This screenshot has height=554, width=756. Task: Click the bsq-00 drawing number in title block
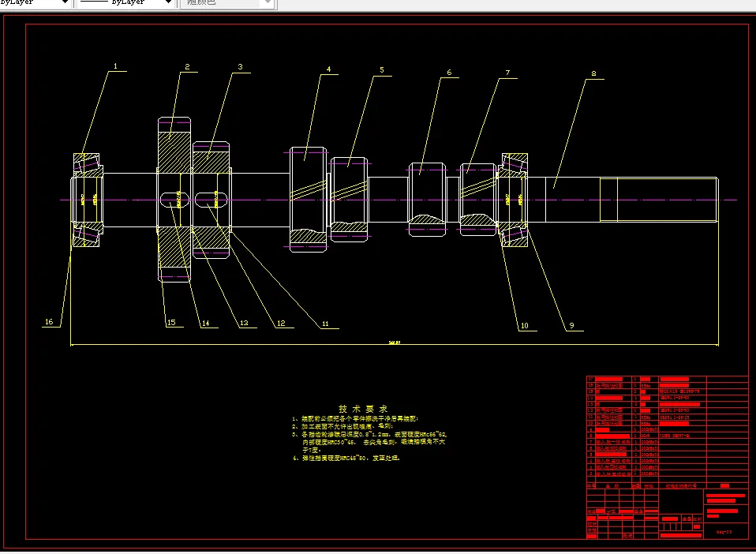[724, 532]
